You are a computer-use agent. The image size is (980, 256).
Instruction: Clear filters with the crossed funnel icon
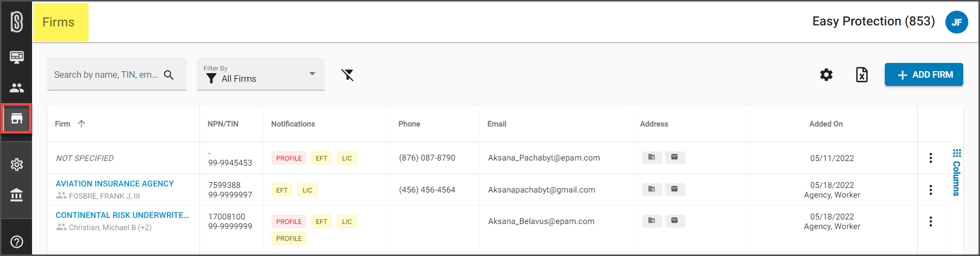[348, 75]
